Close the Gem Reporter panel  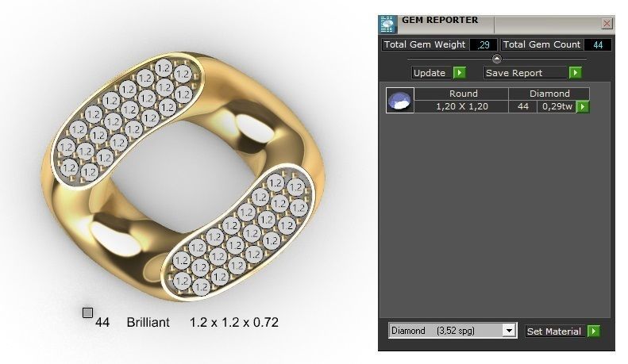point(607,23)
